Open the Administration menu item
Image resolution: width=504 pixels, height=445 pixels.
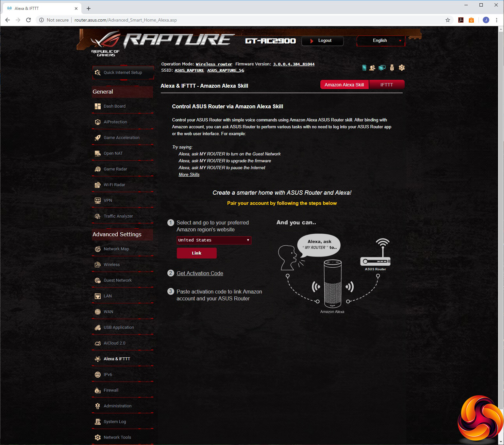pos(123,406)
